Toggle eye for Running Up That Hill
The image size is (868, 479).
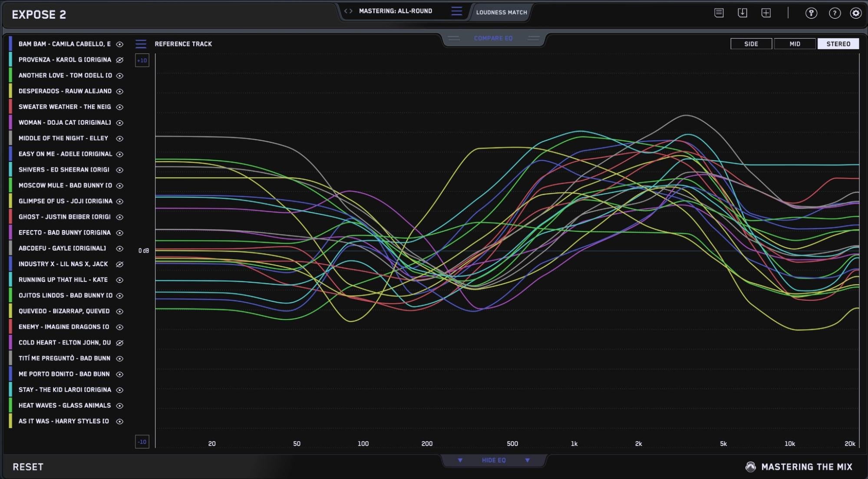(120, 280)
